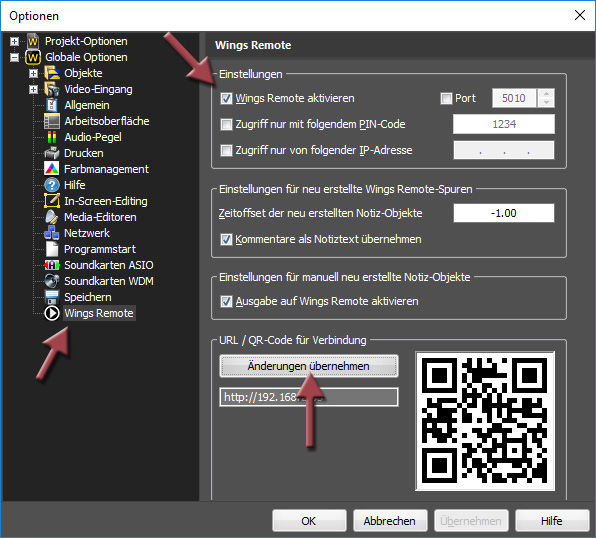Enable Zugriff nur mit folgendem PIN-Code
Image resolution: width=596 pixels, height=538 pixels.
tap(226, 124)
